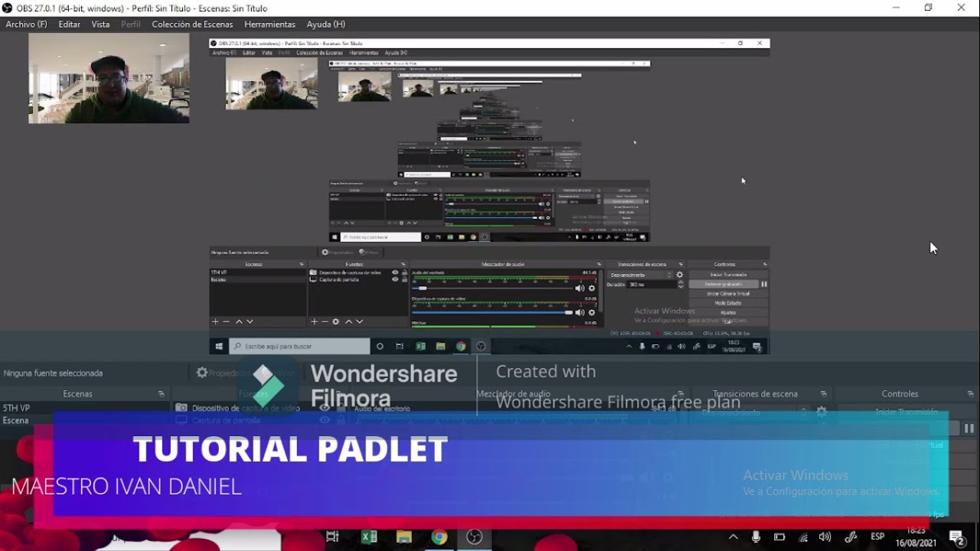Click Modo Estudio button in preview
This screenshot has height=551, width=980.
(728, 303)
